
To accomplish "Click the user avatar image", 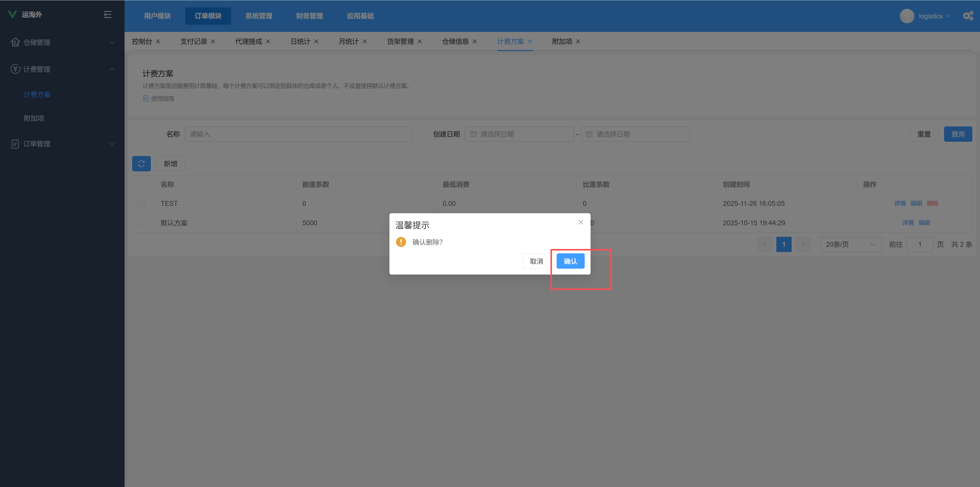I will coord(906,16).
